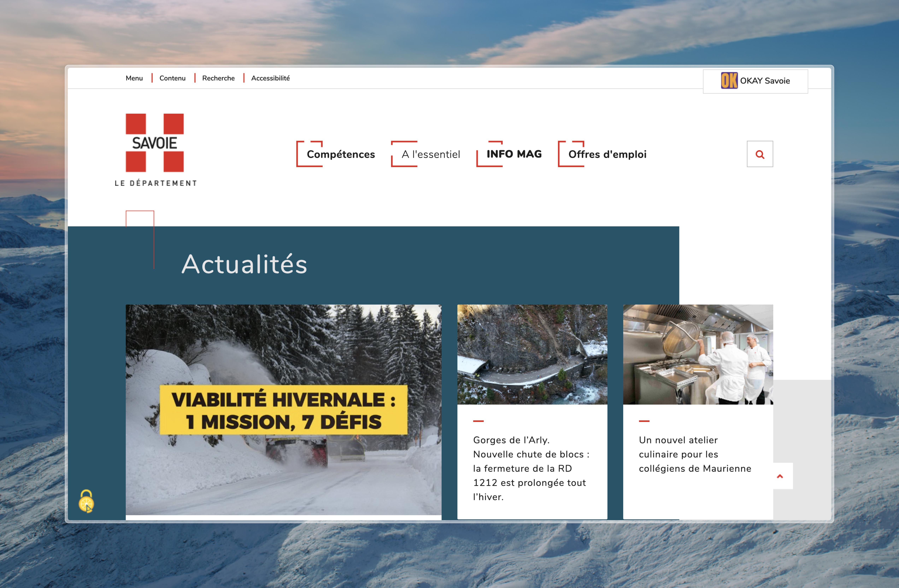The width and height of the screenshot is (899, 588).
Task: Open the Actualités heading link
Action: point(244,264)
